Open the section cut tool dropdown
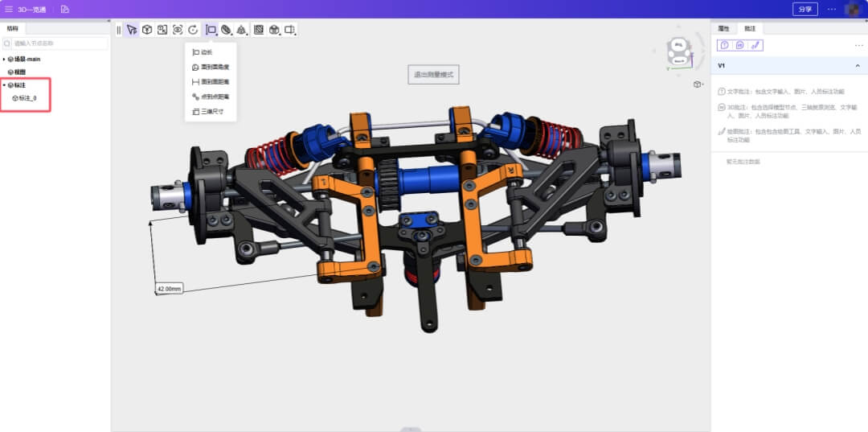 tap(226, 30)
